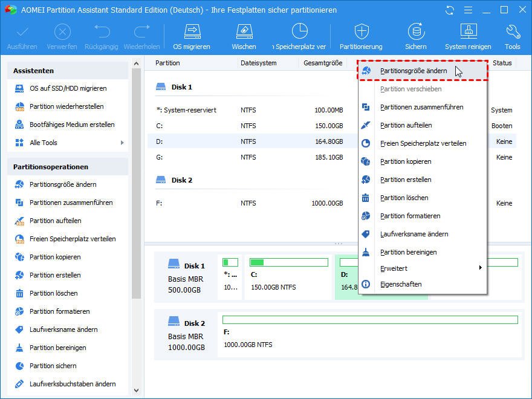This screenshot has width=532, height=399.
Task: Click Bootfähiges Medium erstellen in Assistenten
Action: (72, 125)
